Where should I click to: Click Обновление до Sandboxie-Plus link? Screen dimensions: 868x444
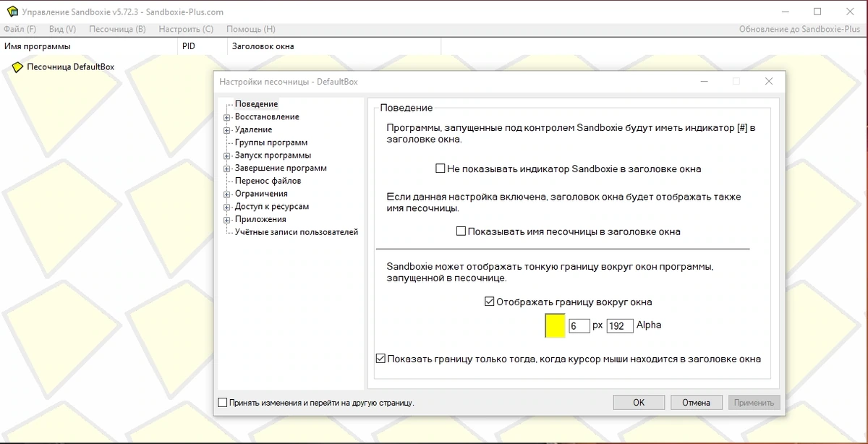tap(801, 30)
